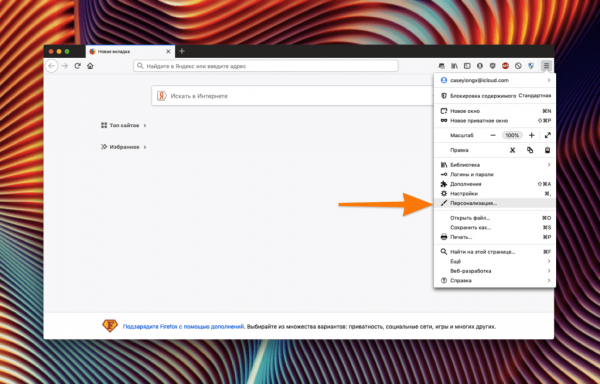
Task: Click the grey shield extension icon
Action: (x=492, y=66)
